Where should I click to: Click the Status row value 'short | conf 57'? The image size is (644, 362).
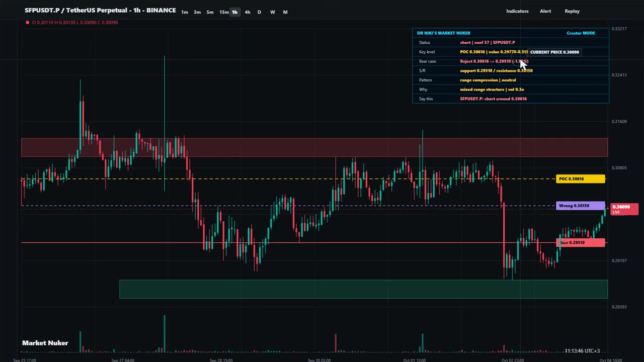pyautogui.click(x=487, y=43)
